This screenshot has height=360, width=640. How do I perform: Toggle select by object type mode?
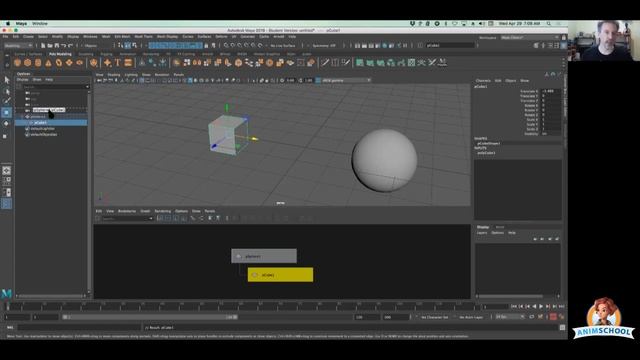click(128, 46)
